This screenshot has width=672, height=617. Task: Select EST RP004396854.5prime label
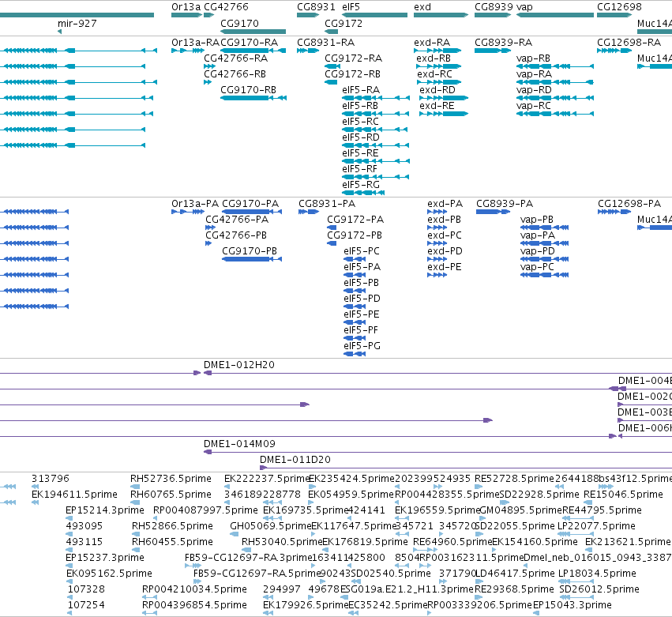(x=194, y=605)
